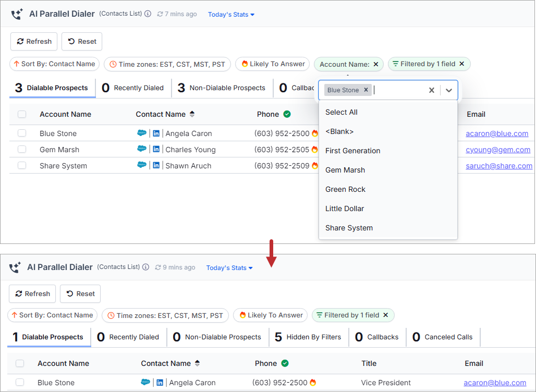Remove the Account Name filter chip
Image resolution: width=536 pixels, height=392 pixels.
[376, 64]
